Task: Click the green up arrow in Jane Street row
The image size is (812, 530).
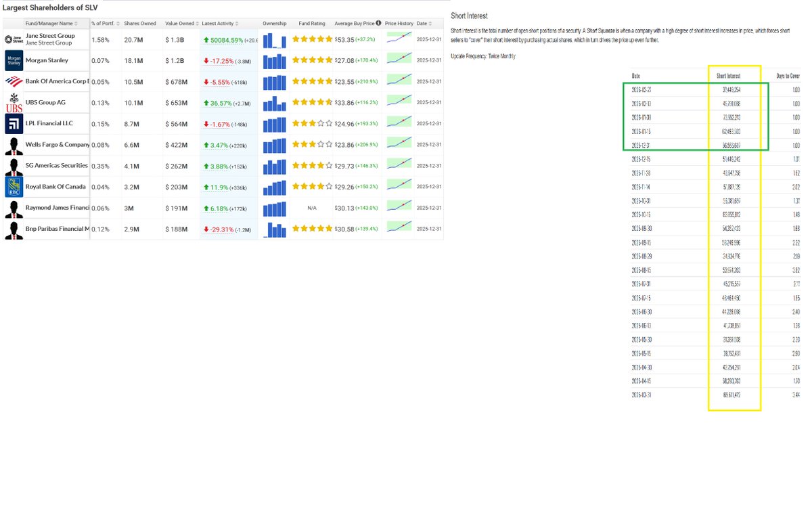Action: [x=206, y=40]
